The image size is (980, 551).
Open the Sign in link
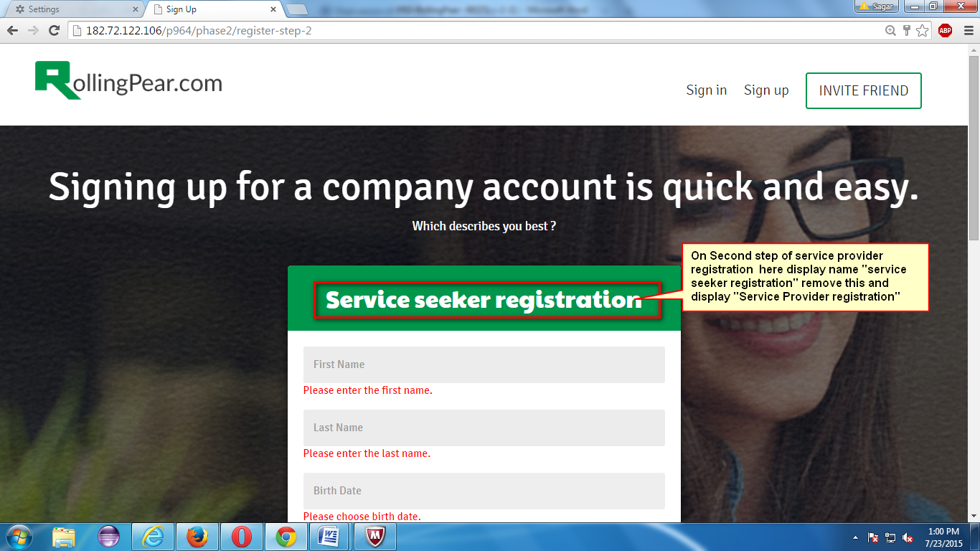[x=707, y=90]
